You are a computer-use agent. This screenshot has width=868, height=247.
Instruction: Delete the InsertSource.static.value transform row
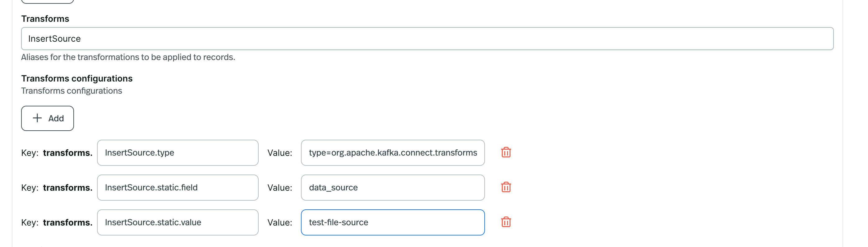tap(506, 222)
